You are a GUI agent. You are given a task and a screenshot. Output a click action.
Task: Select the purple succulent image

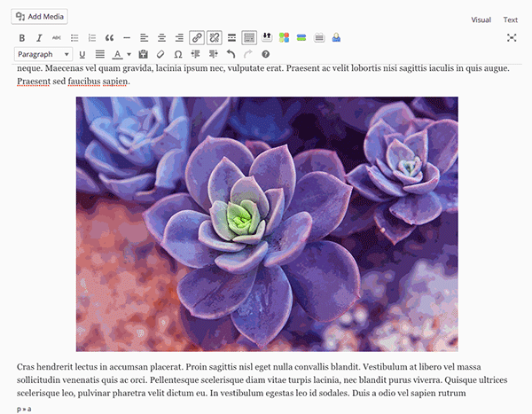click(267, 223)
